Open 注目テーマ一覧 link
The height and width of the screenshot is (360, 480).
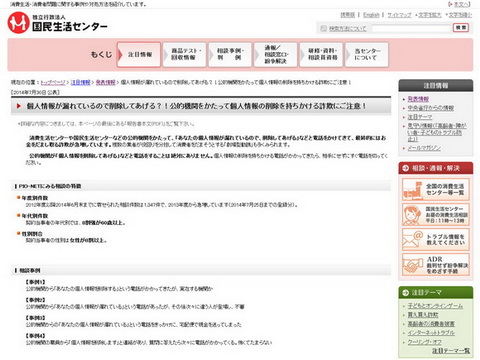[x=451, y=351]
